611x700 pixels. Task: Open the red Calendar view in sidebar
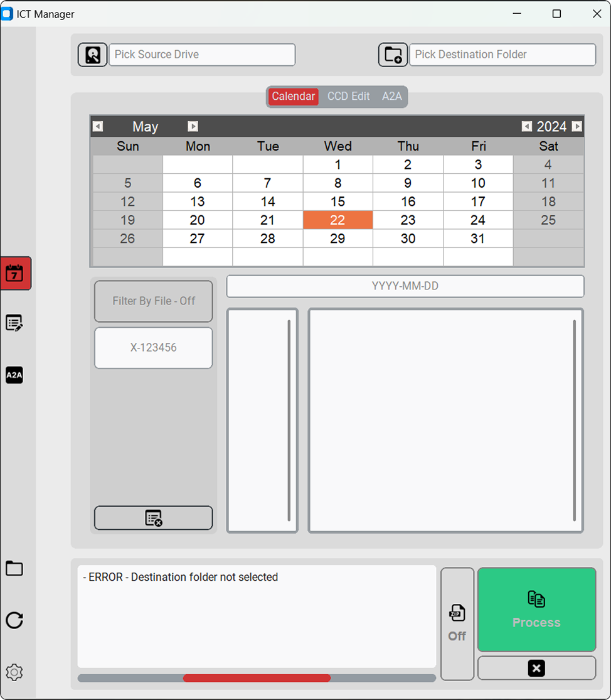15,274
